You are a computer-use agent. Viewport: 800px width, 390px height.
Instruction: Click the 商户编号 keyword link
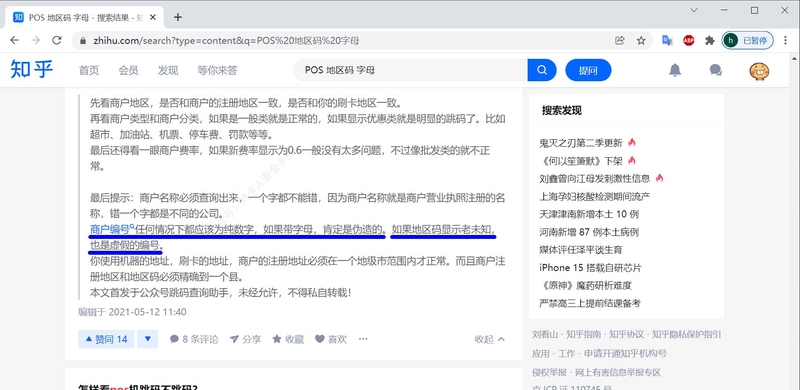click(x=110, y=229)
